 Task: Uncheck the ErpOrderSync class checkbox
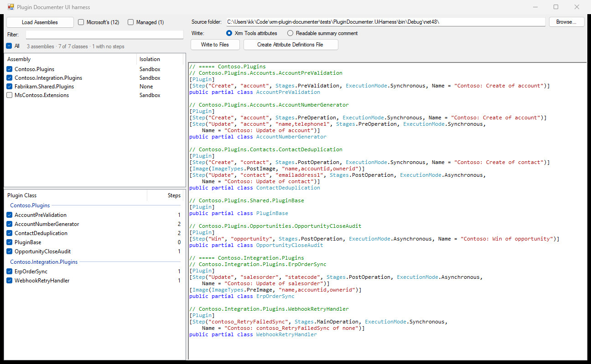click(x=10, y=272)
